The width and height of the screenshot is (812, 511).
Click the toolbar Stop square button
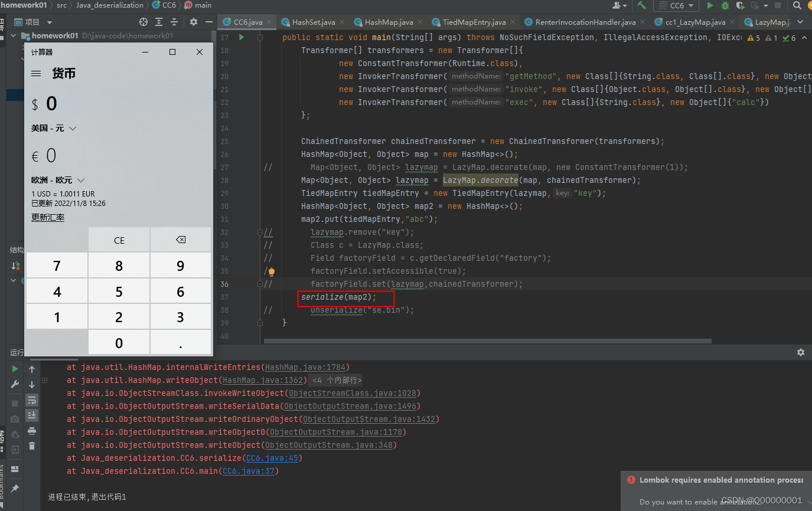(x=778, y=5)
